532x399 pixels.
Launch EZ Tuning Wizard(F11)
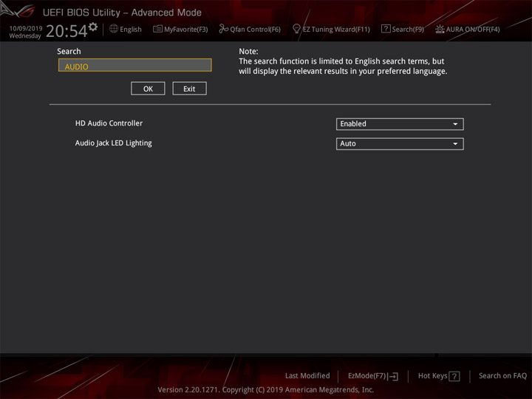coord(331,29)
